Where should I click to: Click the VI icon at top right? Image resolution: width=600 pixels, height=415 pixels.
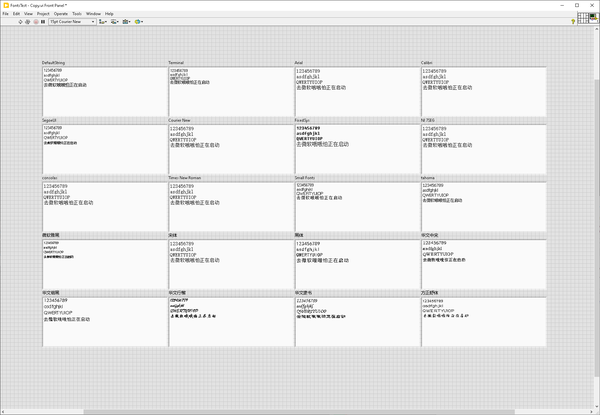(594, 18)
